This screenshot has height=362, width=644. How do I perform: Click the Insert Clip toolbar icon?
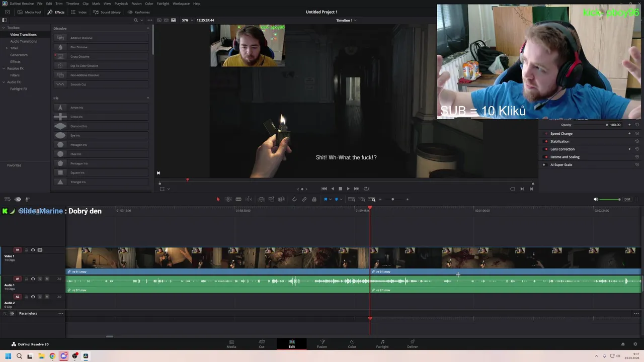point(261,200)
